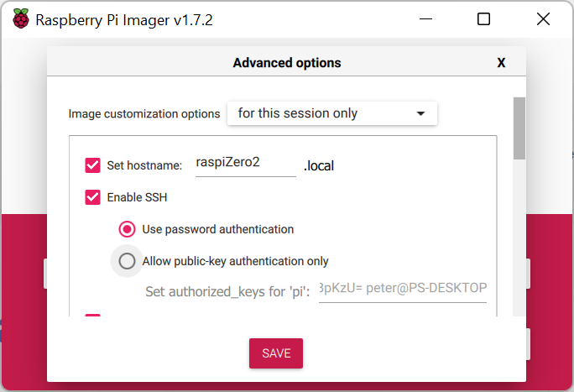The image size is (574, 392).
Task: Click the dialog's vertical scrollbar thumb
Action: point(519,128)
